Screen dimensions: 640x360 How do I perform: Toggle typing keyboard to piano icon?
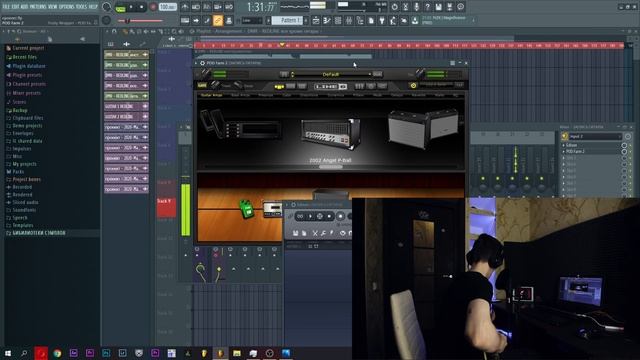[185, 20]
